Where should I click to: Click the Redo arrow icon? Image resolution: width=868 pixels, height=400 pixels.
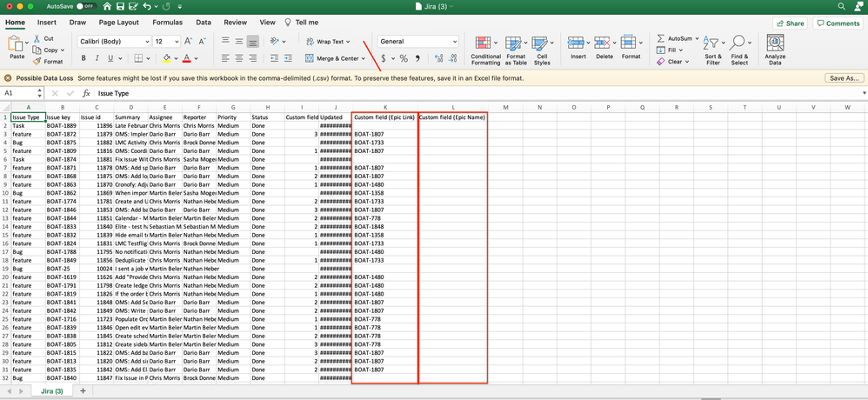pos(167,7)
